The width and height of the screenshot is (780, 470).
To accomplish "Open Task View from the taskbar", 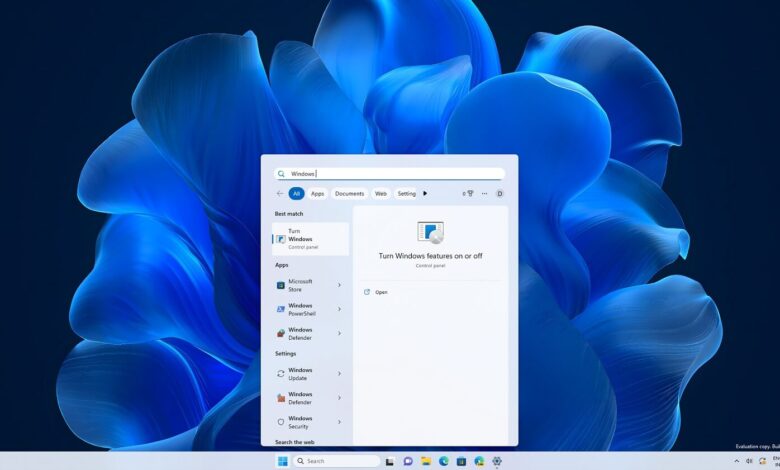I will pos(389,461).
